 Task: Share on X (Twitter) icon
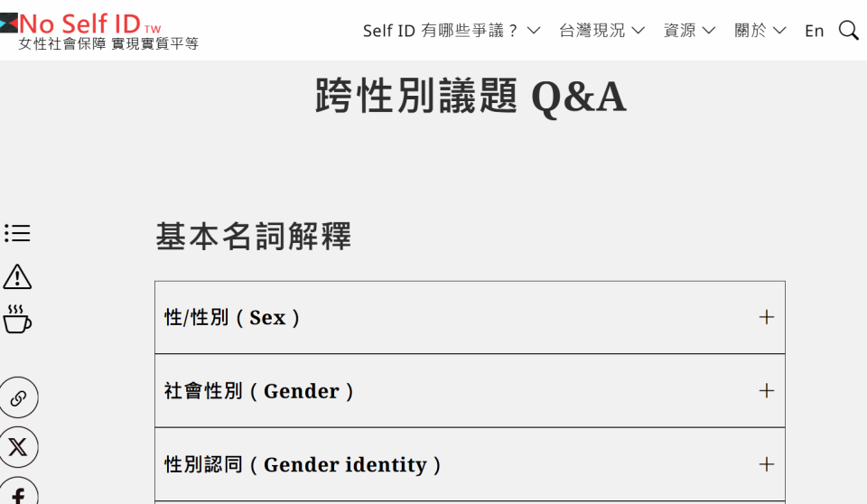[x=18, y=447]
